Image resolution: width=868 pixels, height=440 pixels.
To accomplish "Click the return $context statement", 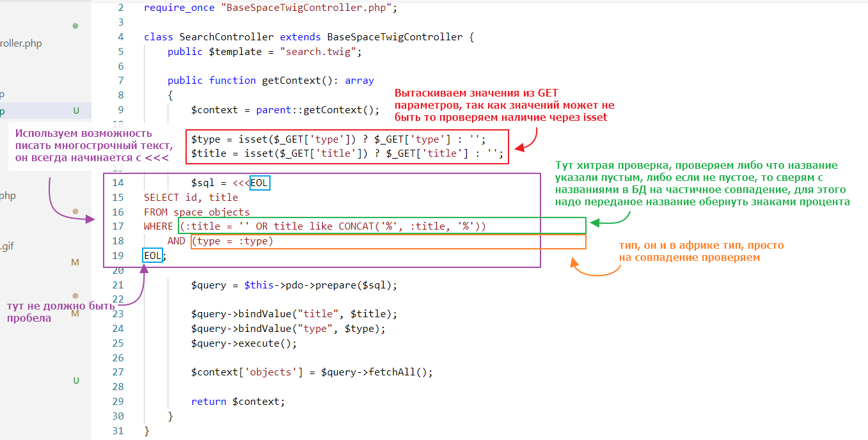I will tap(237, 402).
